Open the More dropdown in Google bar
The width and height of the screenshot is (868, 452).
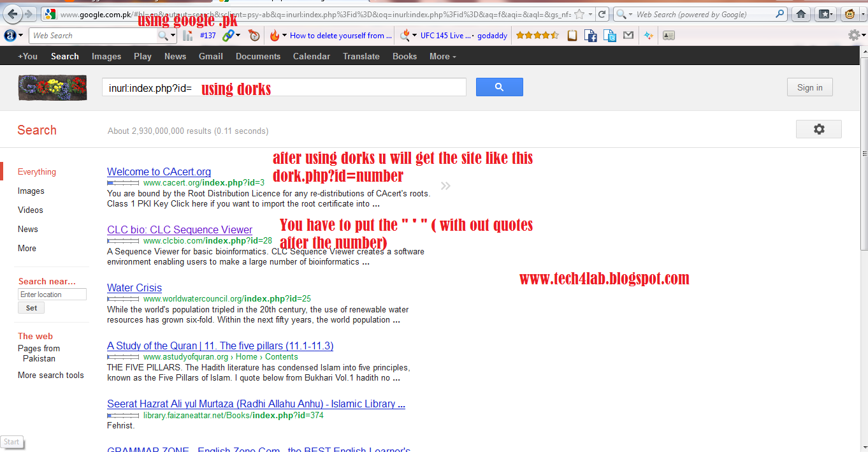(443, 56)
